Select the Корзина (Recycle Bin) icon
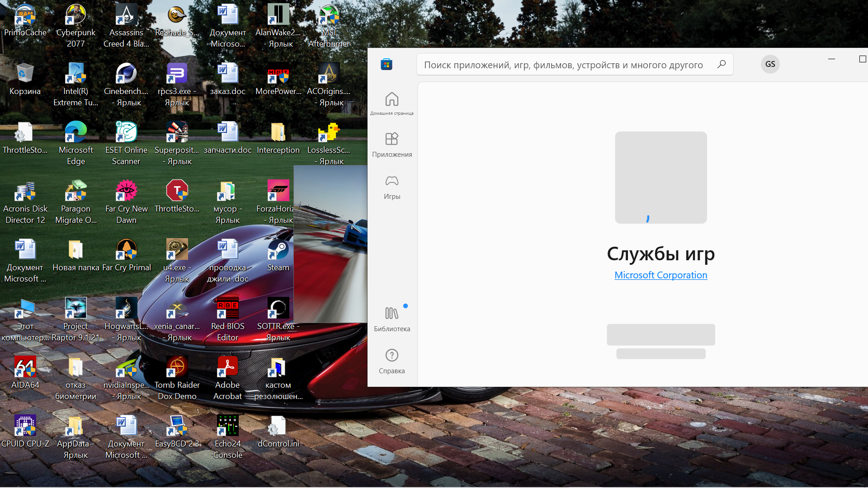 [x=25, y=79]
